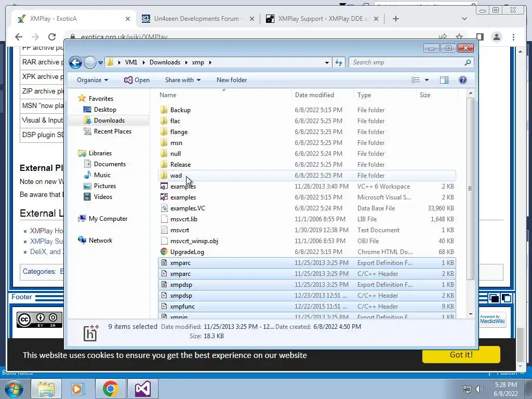Switch to Un4seen Developments Forum tab
The height and width of the screenshot is (399, 532).
pyautogui.click(x=198, y=19)
